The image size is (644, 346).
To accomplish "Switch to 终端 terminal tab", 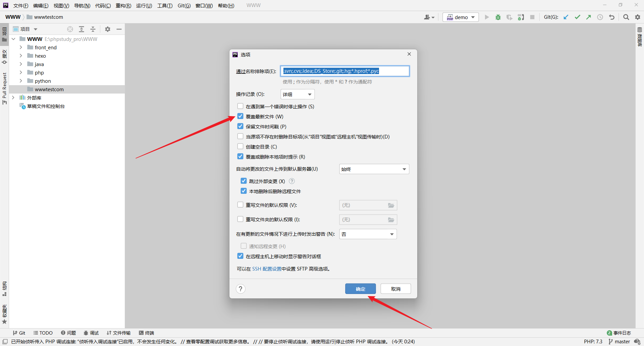I will [x=147, y=333].
